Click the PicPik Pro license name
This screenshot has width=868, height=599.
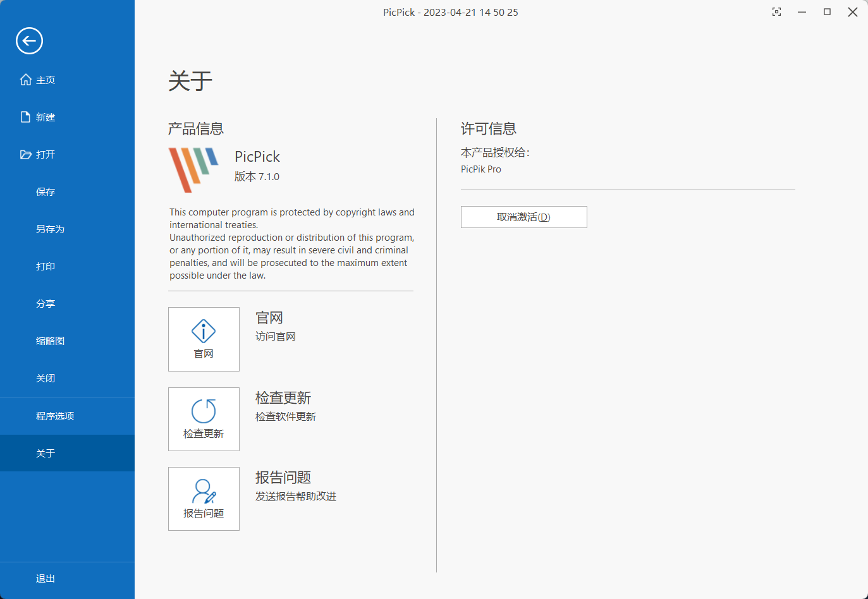[481, 169]
